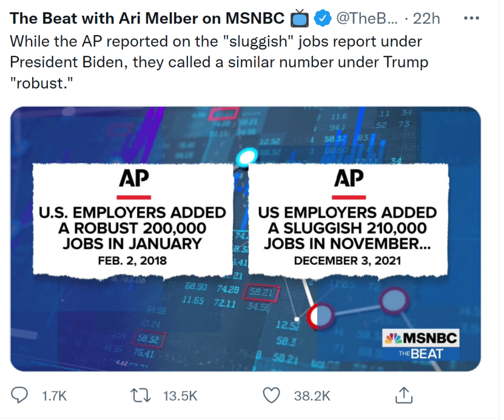
Task: Open the account profile via the display name
Action: [146, 18]
